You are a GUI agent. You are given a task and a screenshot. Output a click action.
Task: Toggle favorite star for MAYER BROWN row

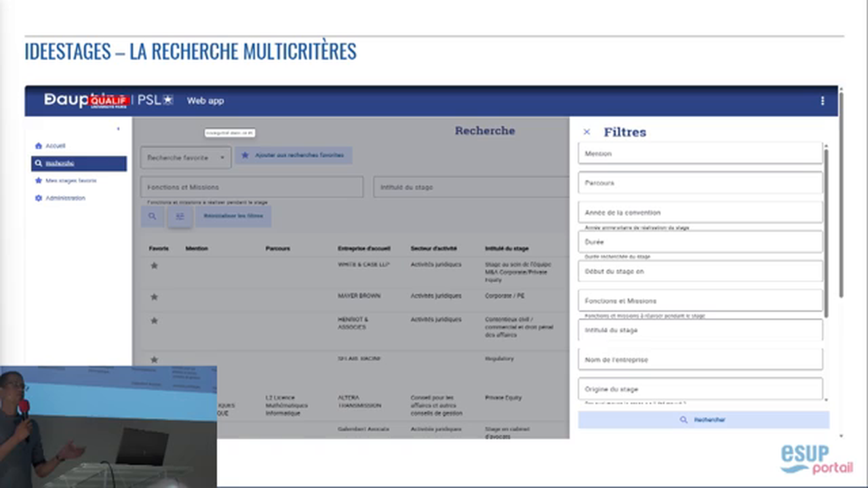154,296
